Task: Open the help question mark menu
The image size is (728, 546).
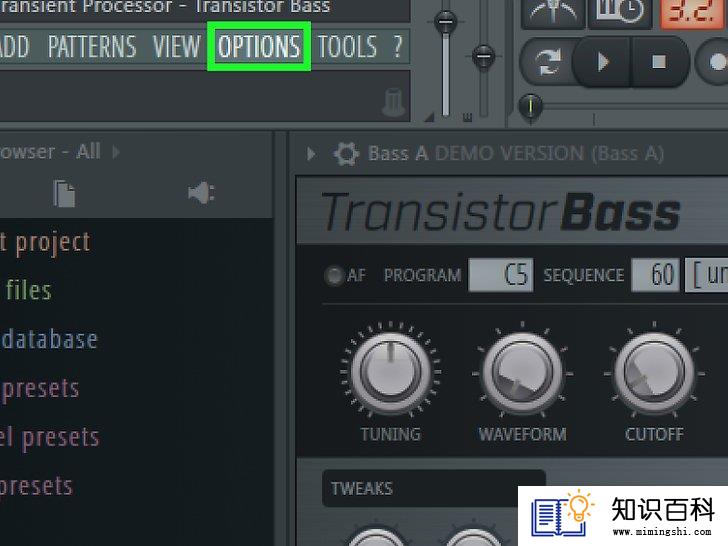Action: (x=397, y=46)
